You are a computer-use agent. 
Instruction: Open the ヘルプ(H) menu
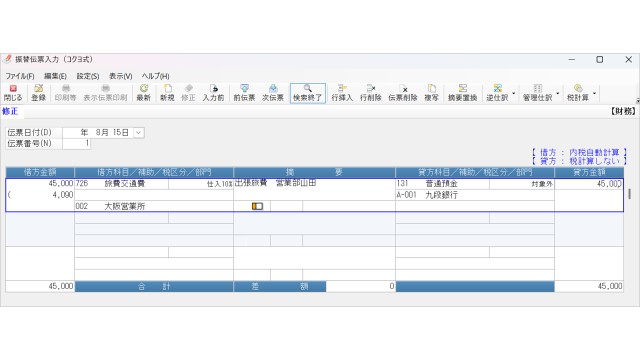pyautogui.click(x=156, y=76)
